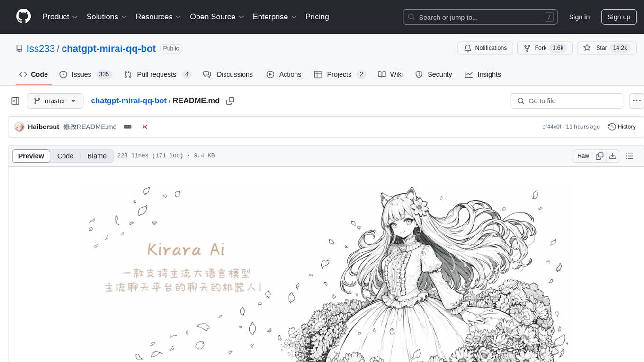
Task: Open the more file actions menu
Action: [x=636, y=101]
